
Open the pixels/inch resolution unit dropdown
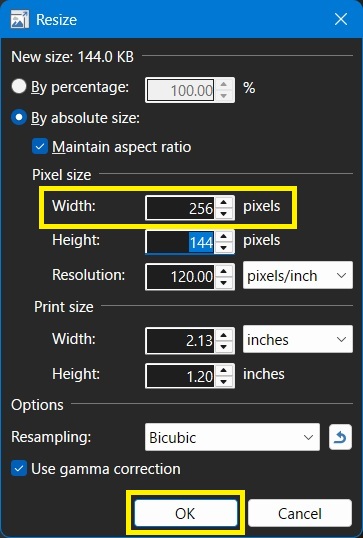click(298, 275)
